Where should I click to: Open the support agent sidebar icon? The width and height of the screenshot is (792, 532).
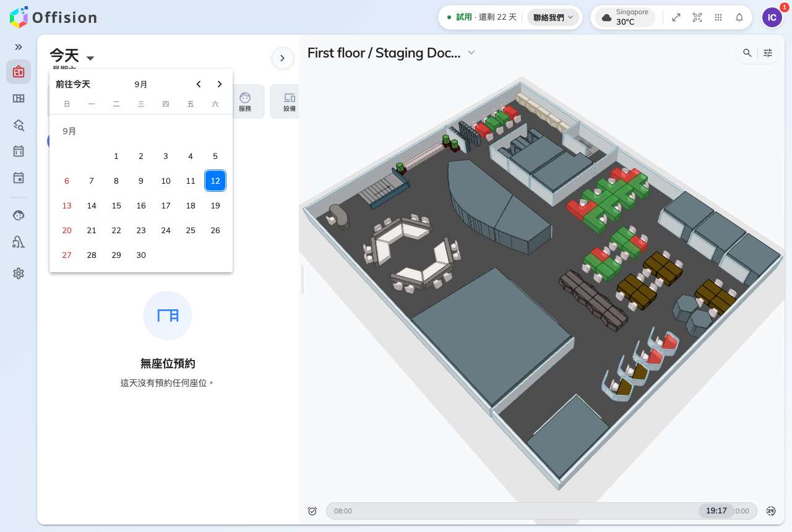(19, 215)
